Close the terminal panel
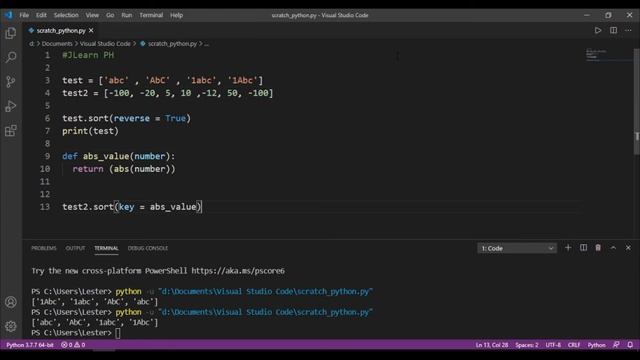Image resolution: width=640 pixels, height=360 pixels. 628,248
